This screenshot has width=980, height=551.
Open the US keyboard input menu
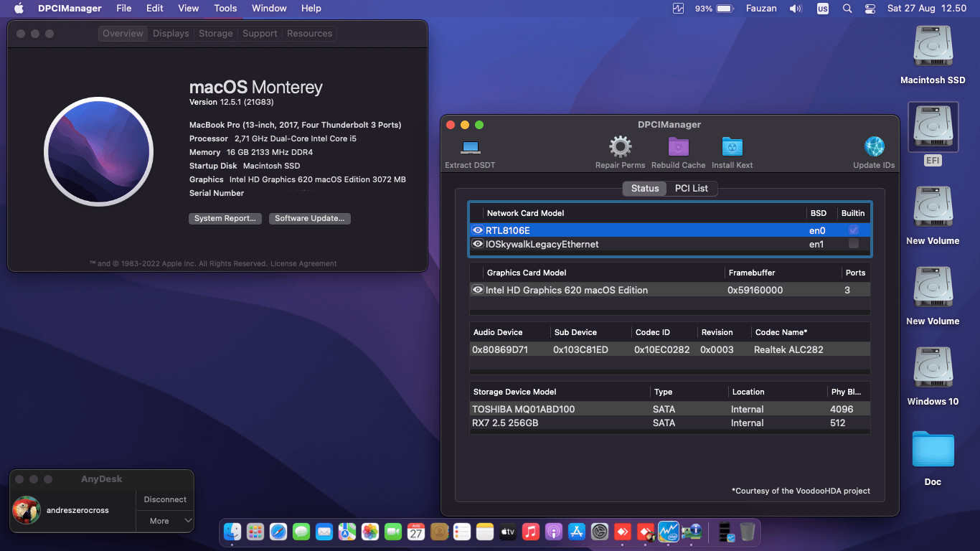coord(823,9)
